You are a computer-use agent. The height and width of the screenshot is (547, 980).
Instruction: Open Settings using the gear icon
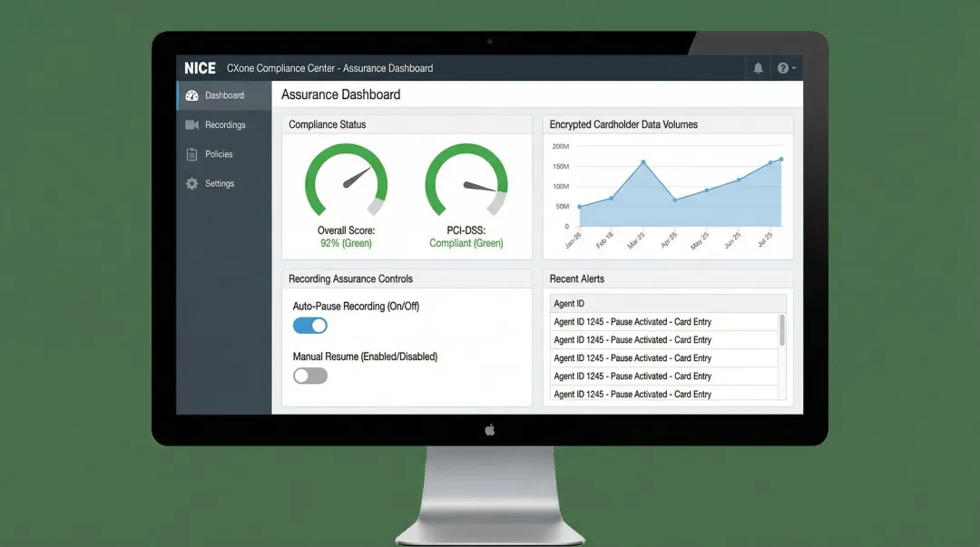(191, 183)
